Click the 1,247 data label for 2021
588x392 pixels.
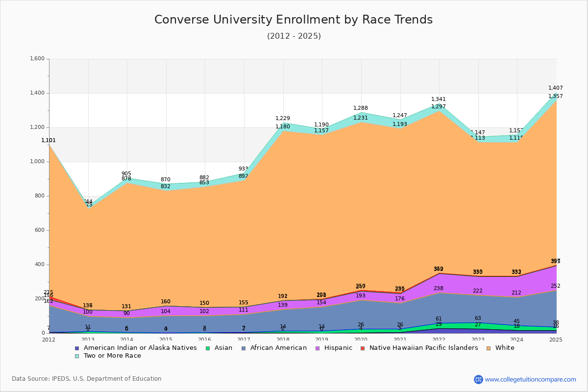pyautogui.click(x=400, y=116)
